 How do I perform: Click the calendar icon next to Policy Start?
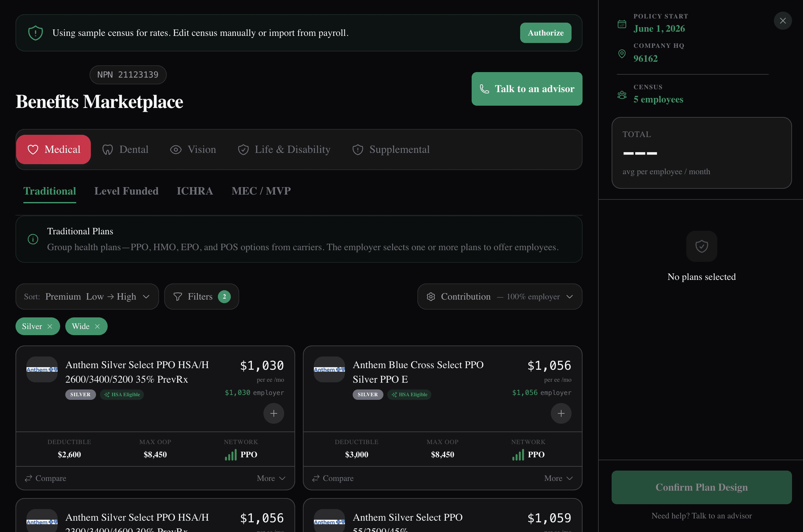[622, 24]
